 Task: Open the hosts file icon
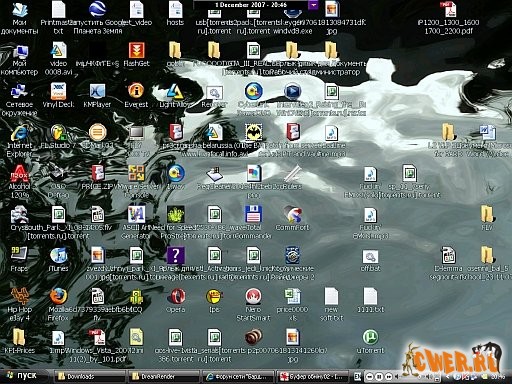tap(175, 14)
